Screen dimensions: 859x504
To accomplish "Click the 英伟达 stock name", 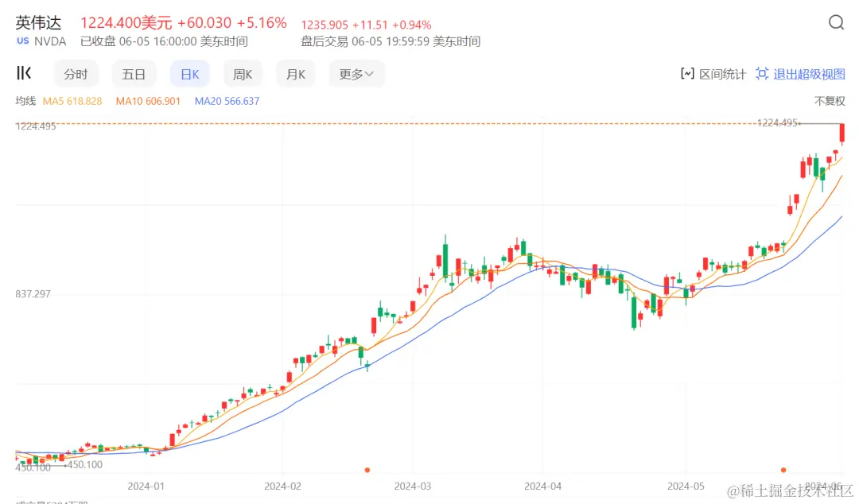I will coord(38,22).
